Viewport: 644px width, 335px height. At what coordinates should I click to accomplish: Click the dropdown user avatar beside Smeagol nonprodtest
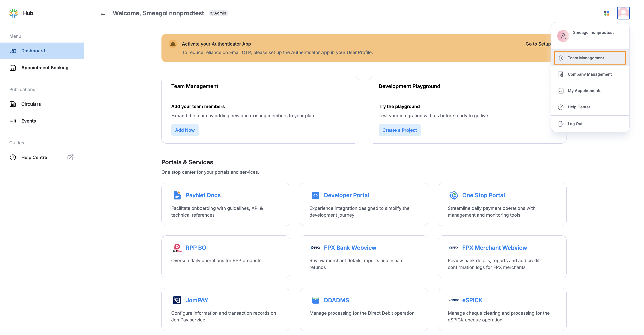point(563,36)
